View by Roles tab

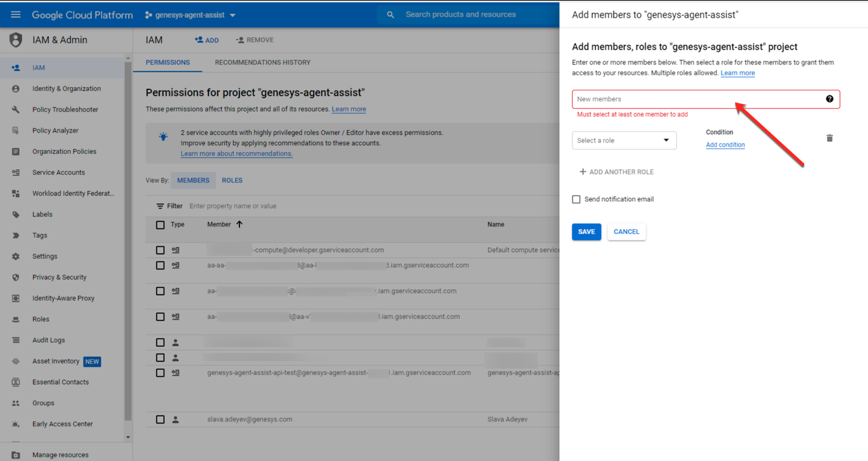pyautogui.click(x=232, y=180)
